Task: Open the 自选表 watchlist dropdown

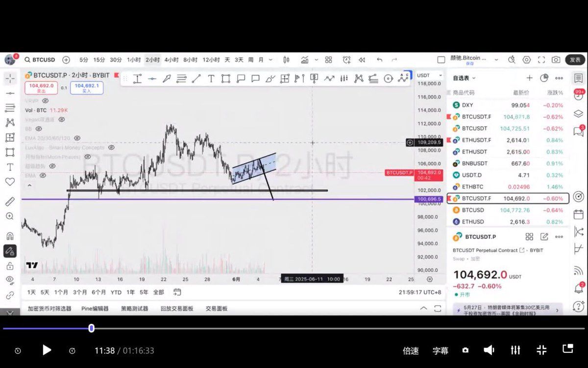Action: (464, 78)
